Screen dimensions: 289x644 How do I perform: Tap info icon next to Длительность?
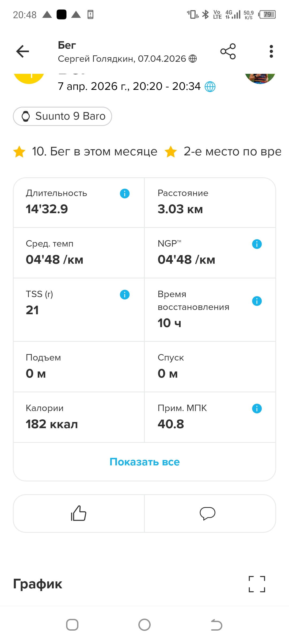(x=125, y=193)
